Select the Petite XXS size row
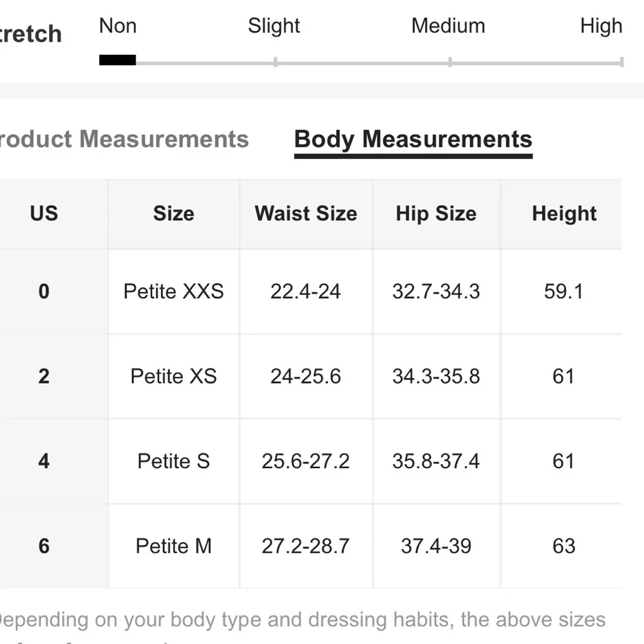 coord(173,291)
